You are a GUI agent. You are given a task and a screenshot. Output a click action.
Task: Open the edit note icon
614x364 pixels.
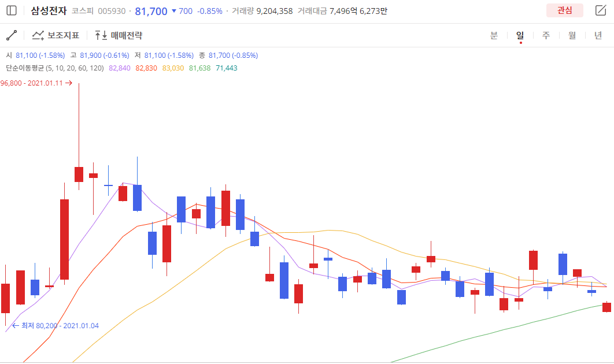[x=600, y=10]
